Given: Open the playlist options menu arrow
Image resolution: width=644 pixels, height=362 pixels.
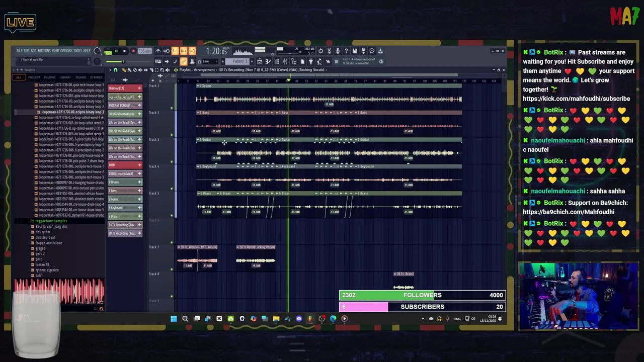Looking at the screenshot, I should (110, 70).
